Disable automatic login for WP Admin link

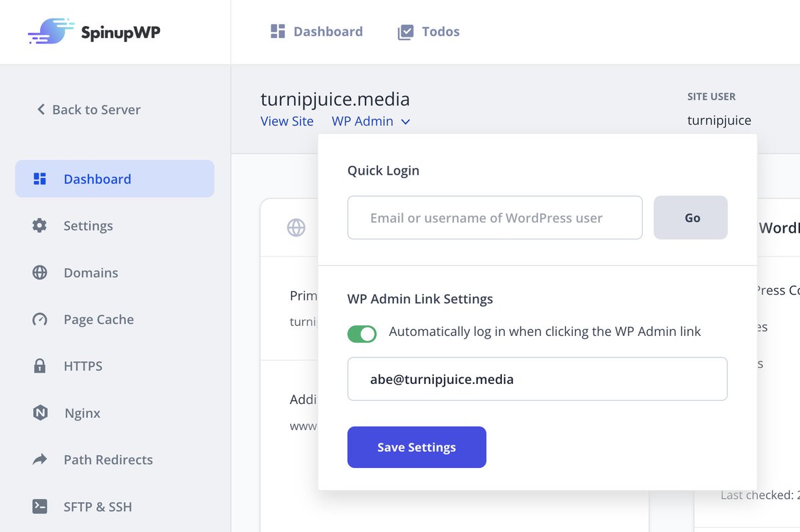tap(362, 333)
